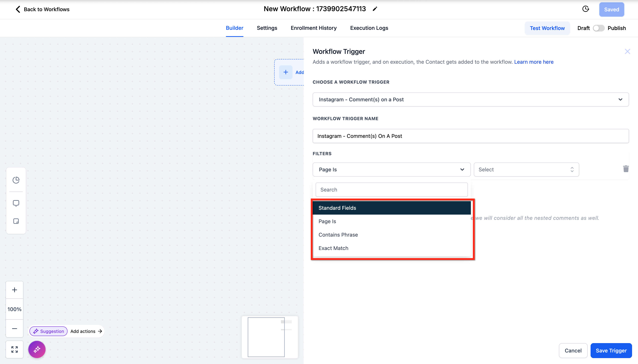
Task: Add a sticky note from sidebar
Action: (x=16, y=221)
